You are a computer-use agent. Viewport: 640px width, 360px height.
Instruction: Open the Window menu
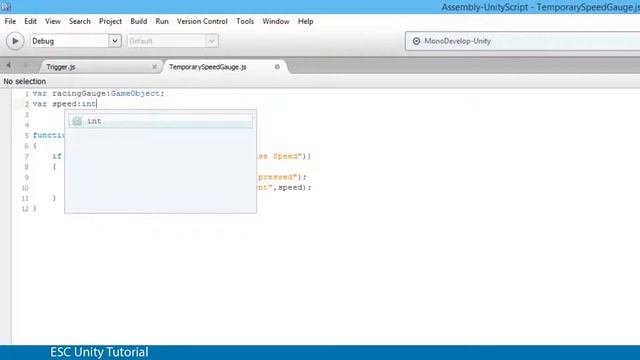point(276,21)
